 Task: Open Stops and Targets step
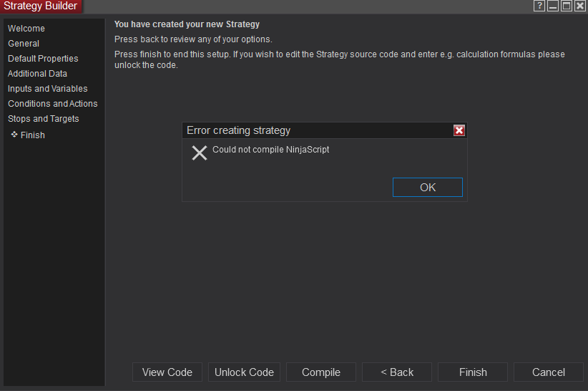[x=43, y=119]
